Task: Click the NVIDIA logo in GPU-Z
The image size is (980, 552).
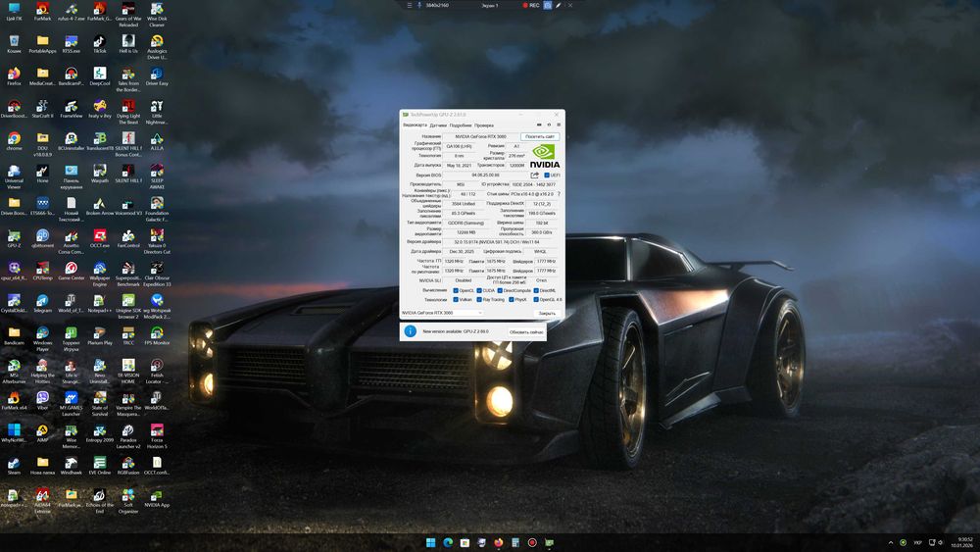Action: click(x=544, y=156)
